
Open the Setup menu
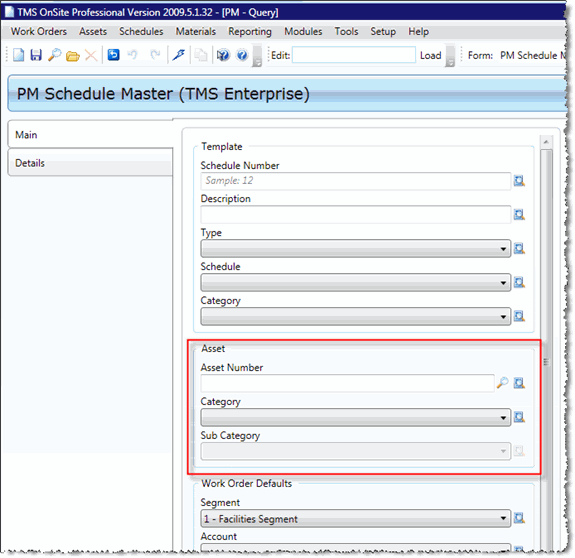pos(383,32)
